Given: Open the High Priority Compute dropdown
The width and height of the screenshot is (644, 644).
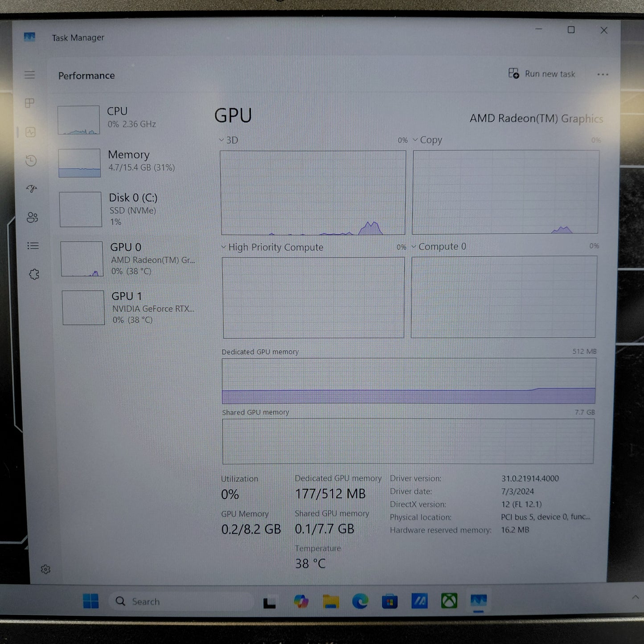Looking at the screenshot, I should [224, 247].
